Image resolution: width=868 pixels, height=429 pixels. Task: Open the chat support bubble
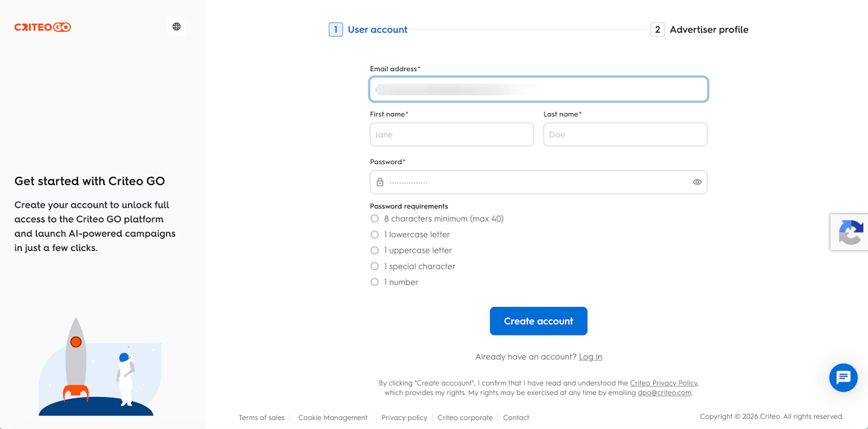(x=844, y=377)
